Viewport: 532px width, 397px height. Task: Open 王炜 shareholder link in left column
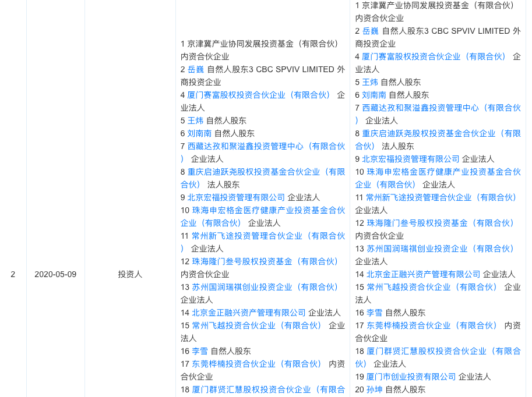pyautogui.click(x=196, y=120)
